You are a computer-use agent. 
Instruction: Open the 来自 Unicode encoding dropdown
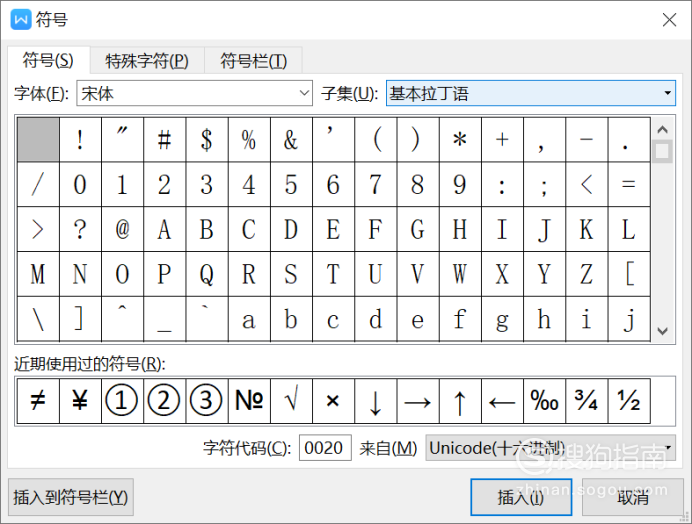pyautogui.click(x=550, y=448)
